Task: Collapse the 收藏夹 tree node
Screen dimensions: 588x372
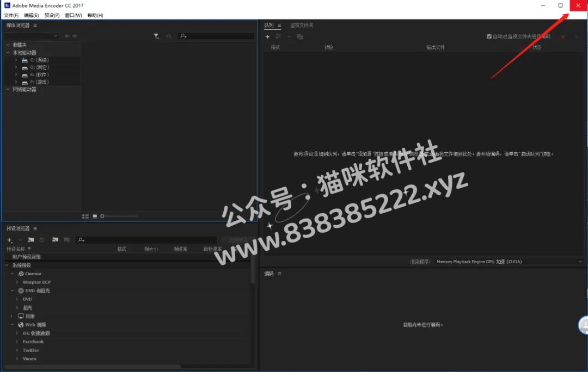Action: tap(8, 45)
